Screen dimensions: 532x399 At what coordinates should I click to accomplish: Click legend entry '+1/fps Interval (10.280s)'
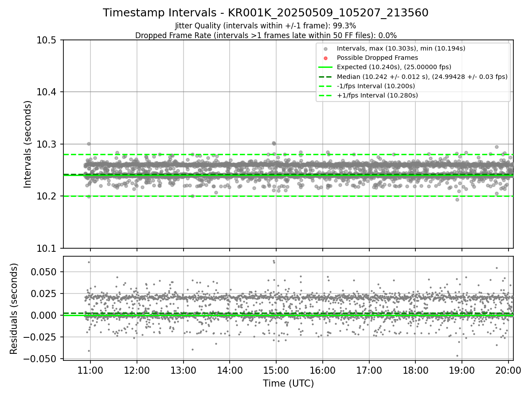[x=377, y=95]
